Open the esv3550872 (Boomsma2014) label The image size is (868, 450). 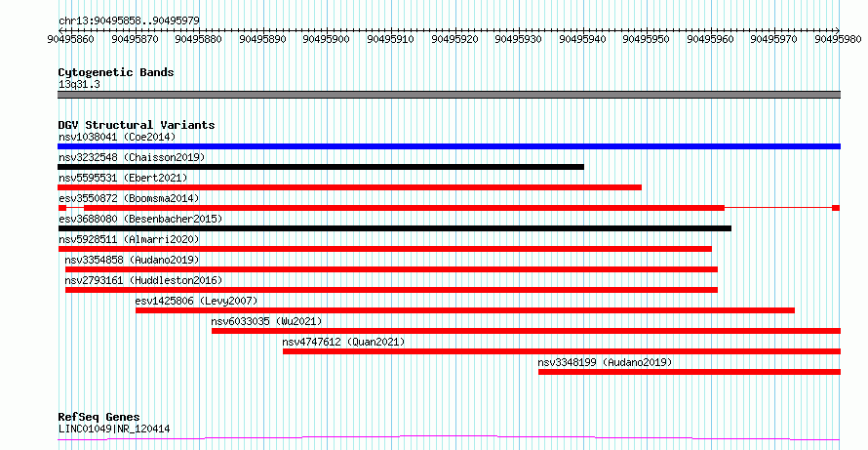(129, 198)
